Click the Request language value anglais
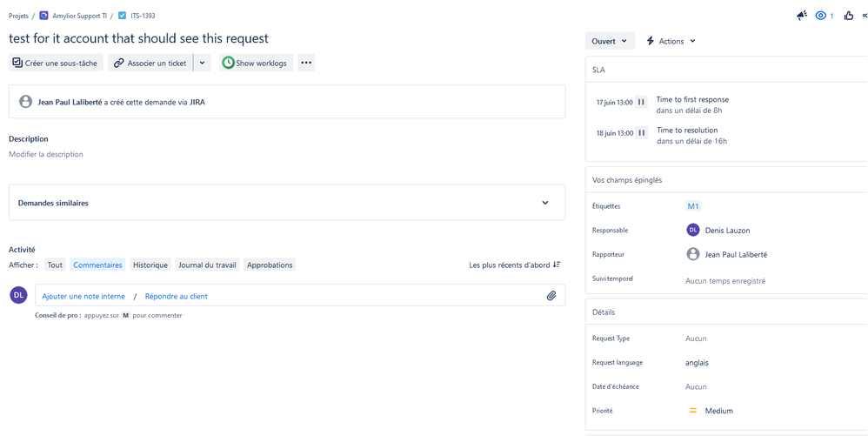Image resolution: width=868 pixels, height=436 pixels. pyautogui.click(x=697, y=363)
